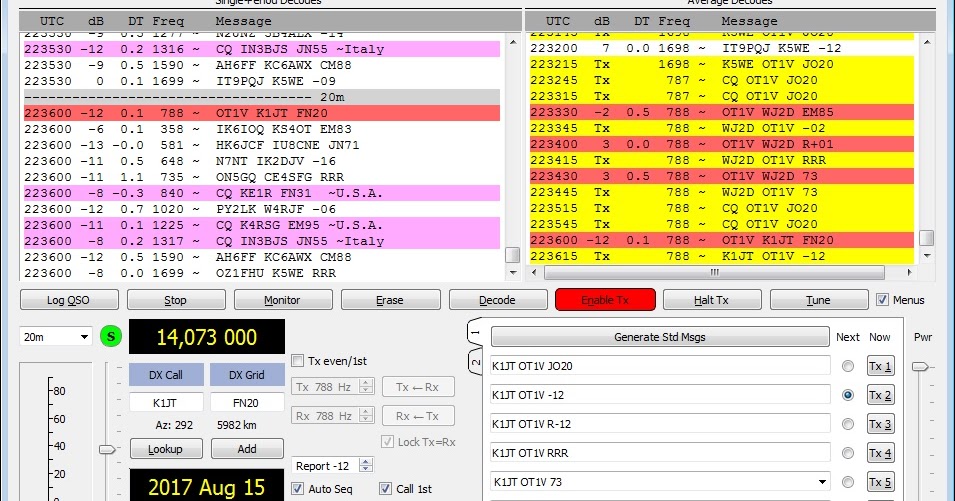Click the K1JT OT1V RRR message field
The width and height of the screenshot is (955, 501).
click(660, 453)
